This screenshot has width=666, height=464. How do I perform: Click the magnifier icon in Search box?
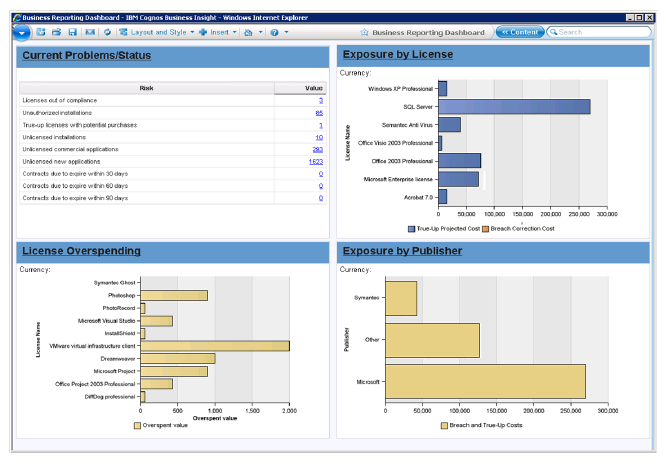point(552,32)
